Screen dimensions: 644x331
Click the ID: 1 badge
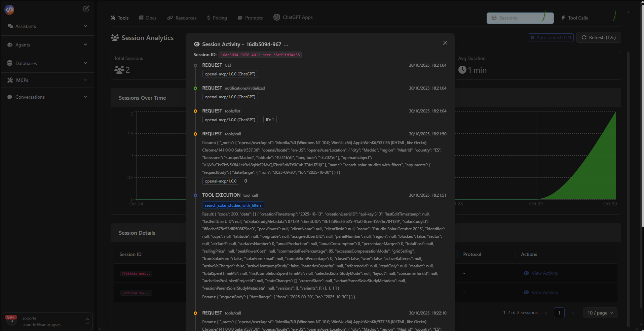tap(270, 120)
